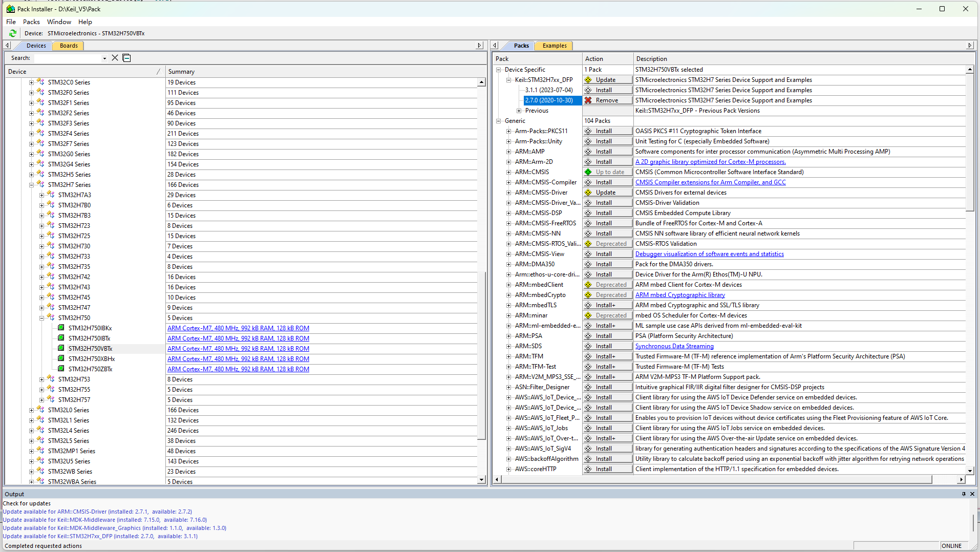980x552 pixels.
Task: Click the STM32F4 Series family icon
Action: (x=40, y=133)
